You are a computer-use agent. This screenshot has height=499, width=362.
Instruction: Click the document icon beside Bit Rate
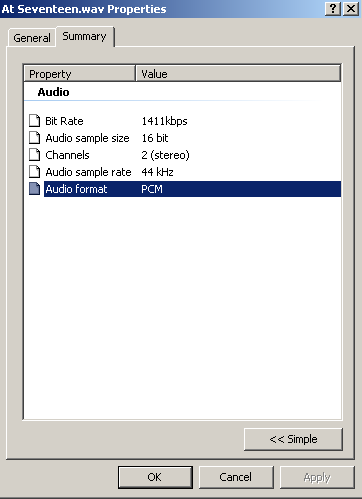click(x=34, y=121)
